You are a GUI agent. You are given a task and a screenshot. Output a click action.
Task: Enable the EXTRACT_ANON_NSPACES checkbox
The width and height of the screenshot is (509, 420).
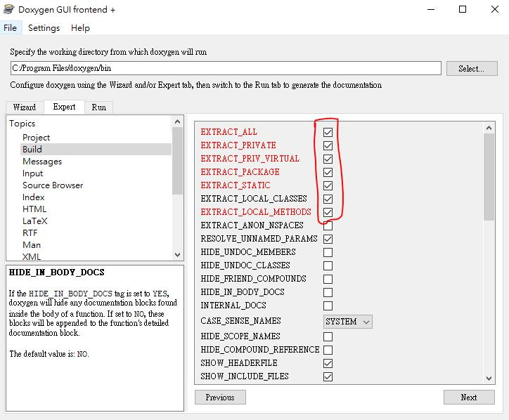328,225
